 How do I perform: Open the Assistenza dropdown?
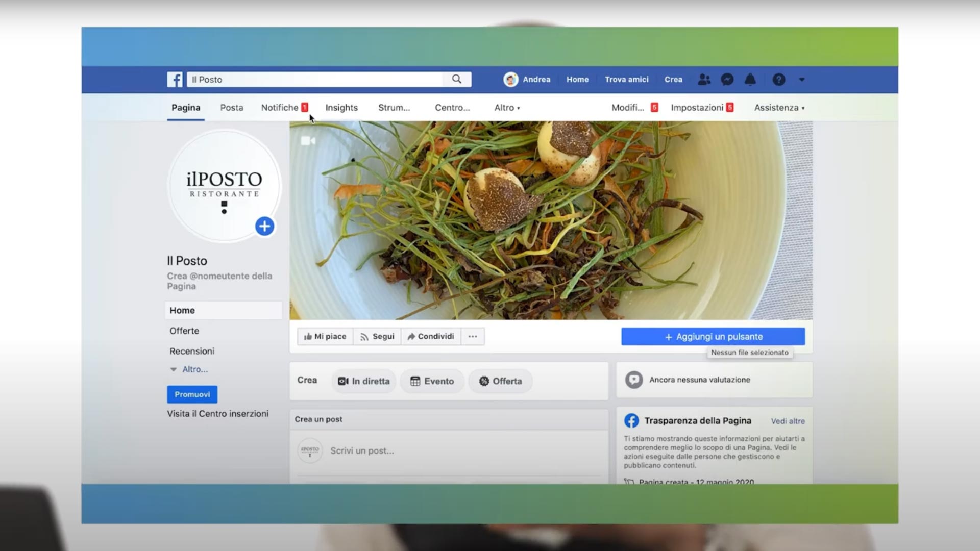[x=779, y=108]
